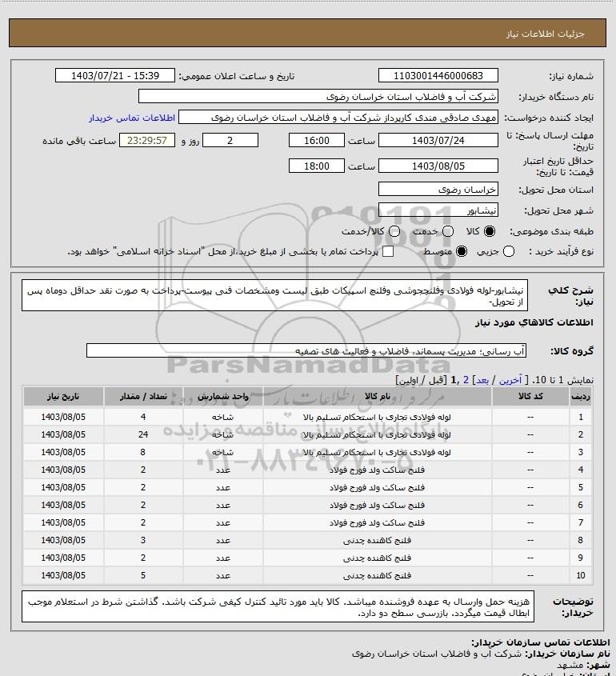Click need date in row 10
Image resolution: width=616 pixels, height=676 pixels.
tap(63, 575)
